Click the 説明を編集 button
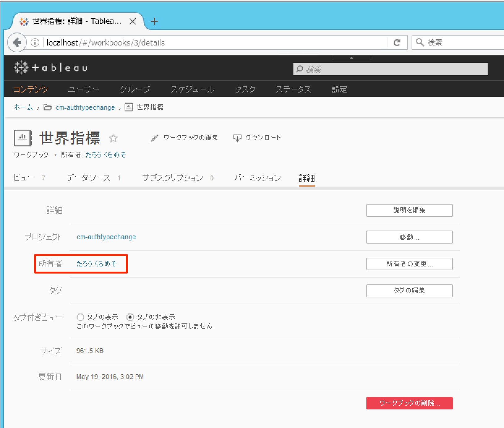Viewport: 504px width, 428px height. [x=409, y=210]
